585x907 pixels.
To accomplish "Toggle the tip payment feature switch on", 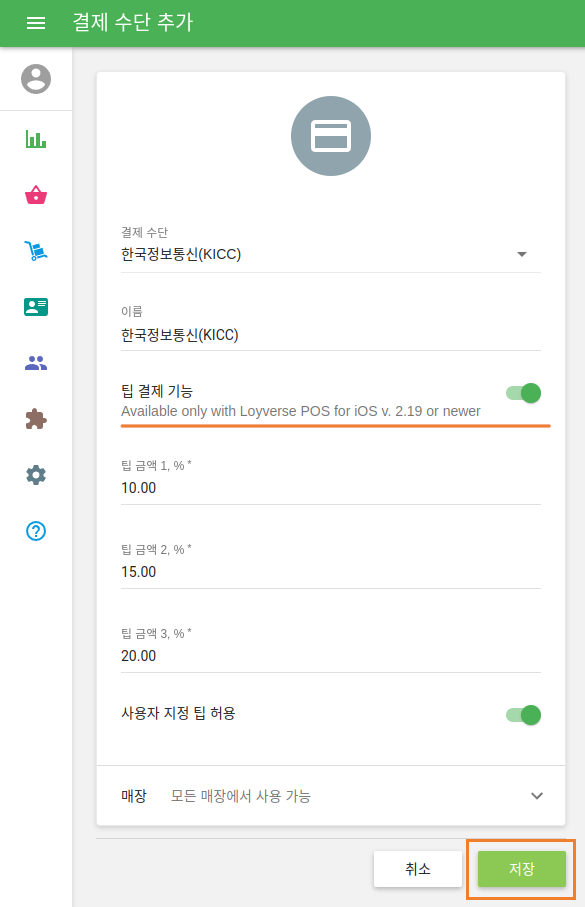I will [522, 395].
